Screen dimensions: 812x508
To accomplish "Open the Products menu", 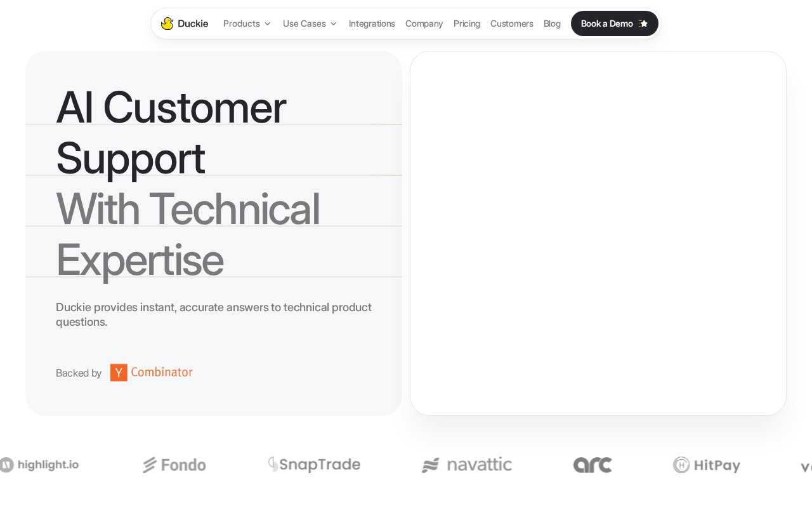I will coord(247,23).
